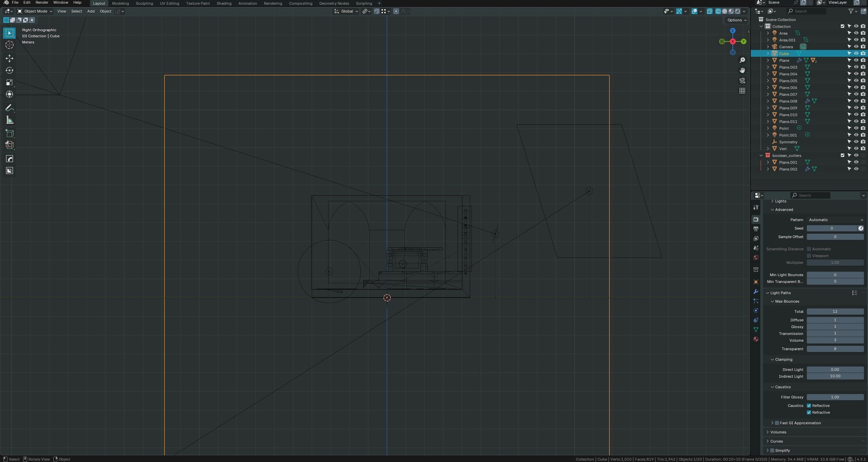Open the Object Mode dropdown

[35, 11]
